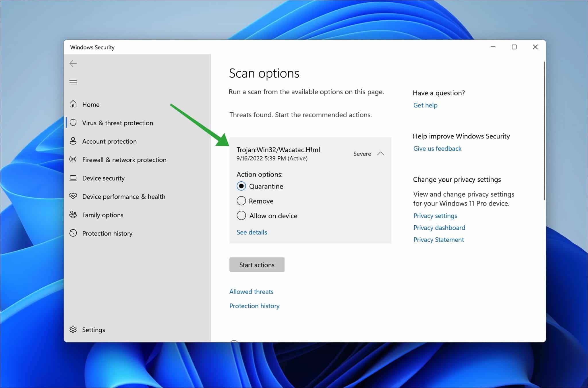
Task: Select the Quarantine radio option
Action: [x=241, y=186]
